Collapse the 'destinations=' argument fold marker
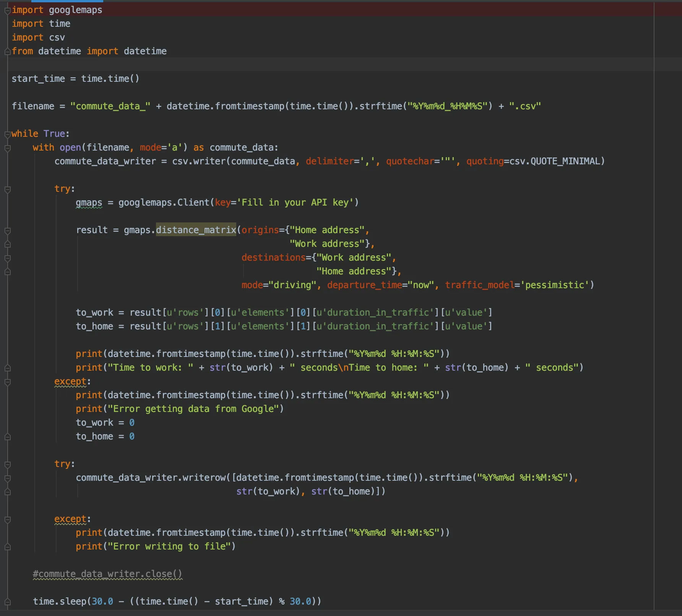Viewport: 682px width, 616px height. pyautogui.click(x=7, y=258)
